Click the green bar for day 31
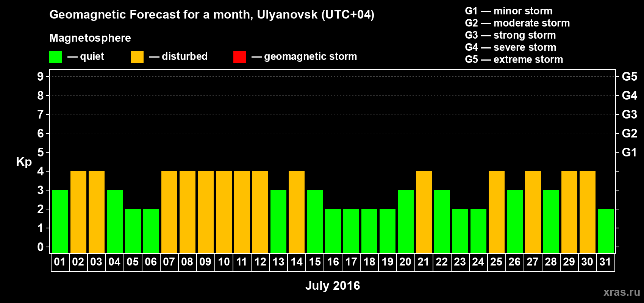The height and width of the screenshot is (303, 644). tap(606, 231)
